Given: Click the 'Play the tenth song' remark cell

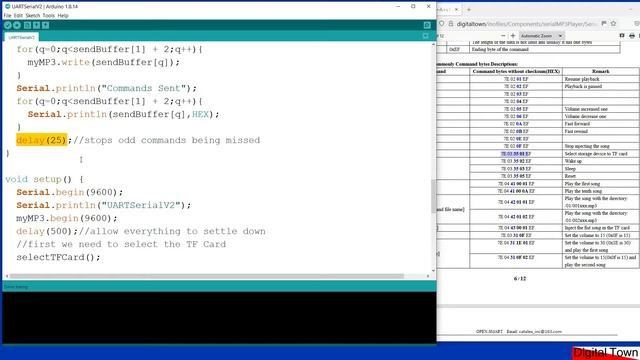Looking at the screenshot, I should (582, 191).
